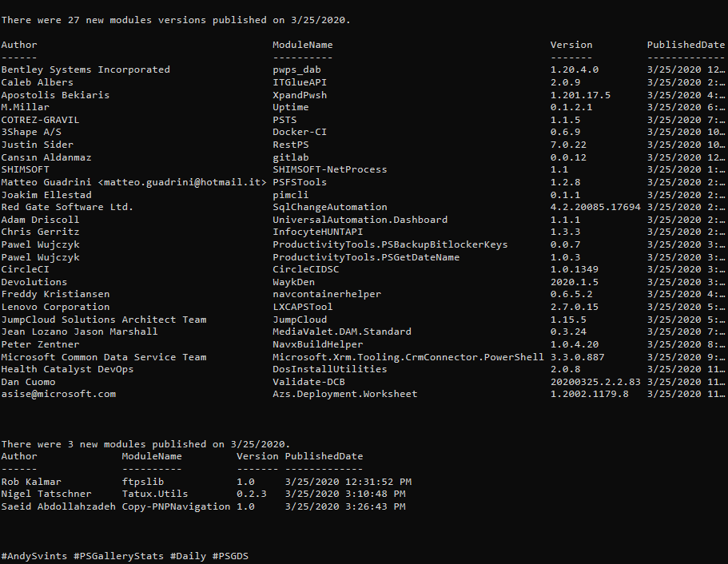Select SqlChangeAutomation module name
728x564 pixels.
tap(330, 207)
